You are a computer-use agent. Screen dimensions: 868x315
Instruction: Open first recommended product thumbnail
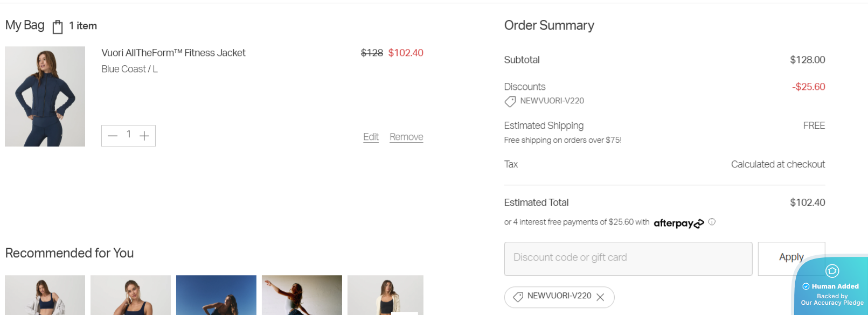coord(45,295)
